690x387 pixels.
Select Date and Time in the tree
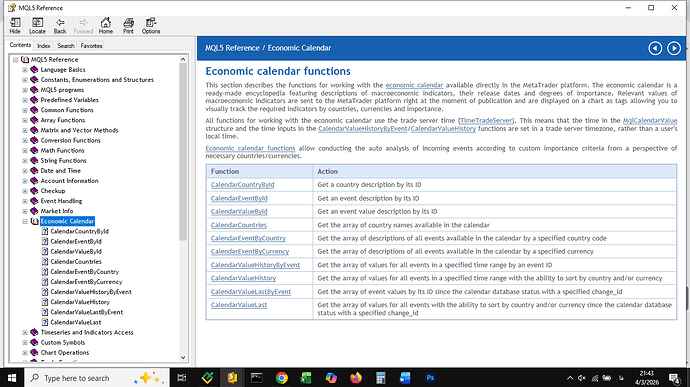pos(61,171)
